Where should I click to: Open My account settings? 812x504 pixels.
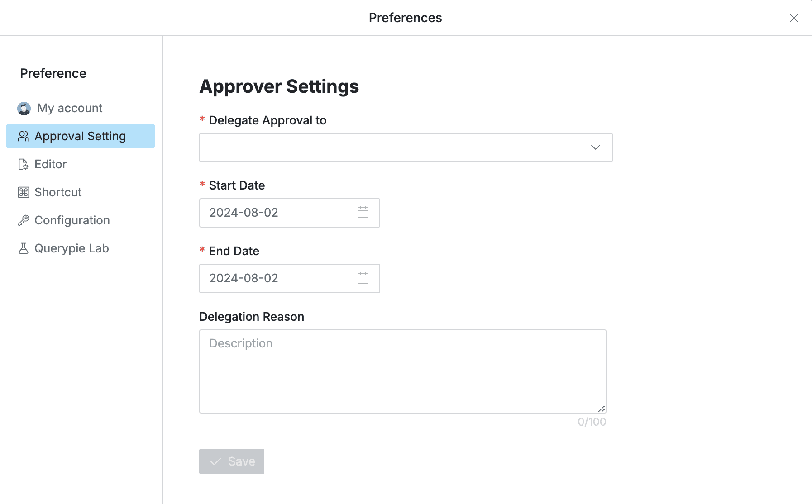click(x=69, y=108)
